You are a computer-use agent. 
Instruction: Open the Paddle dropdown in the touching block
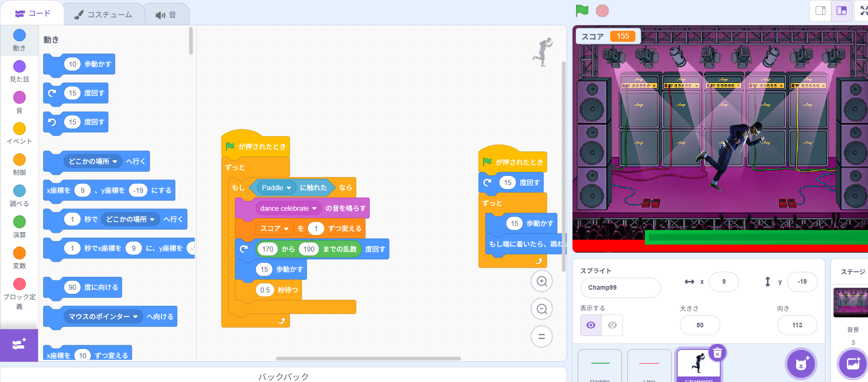tap(289, 188)
